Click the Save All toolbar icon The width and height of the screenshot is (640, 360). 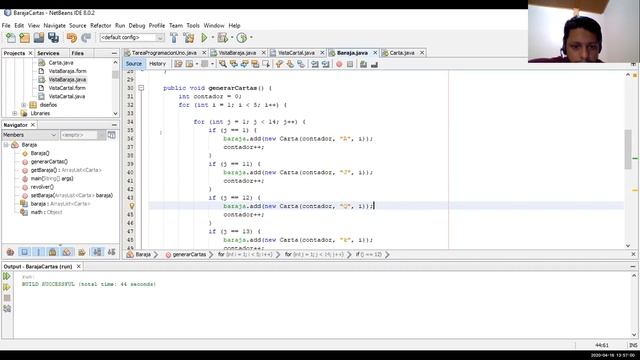point(53,38)
